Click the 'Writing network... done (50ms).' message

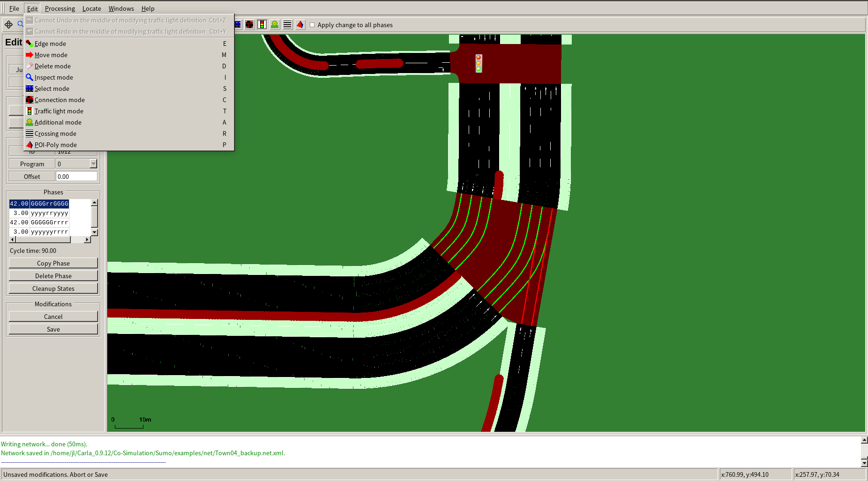pyautogui.click(x=44, y=444)
